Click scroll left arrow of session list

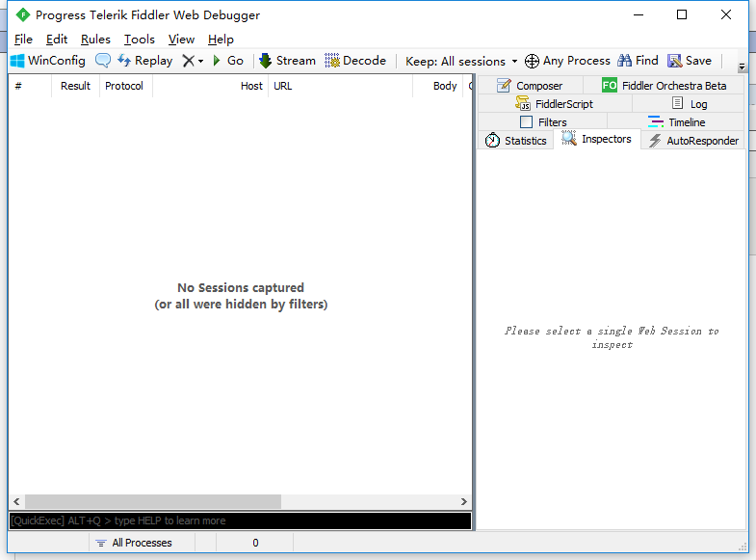(16, 501)
